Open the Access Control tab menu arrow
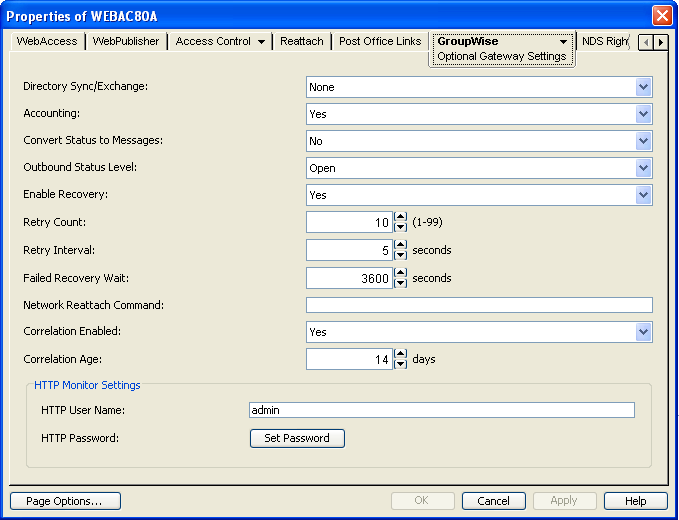The image size is (679, 520). click(x=261, y=42)
